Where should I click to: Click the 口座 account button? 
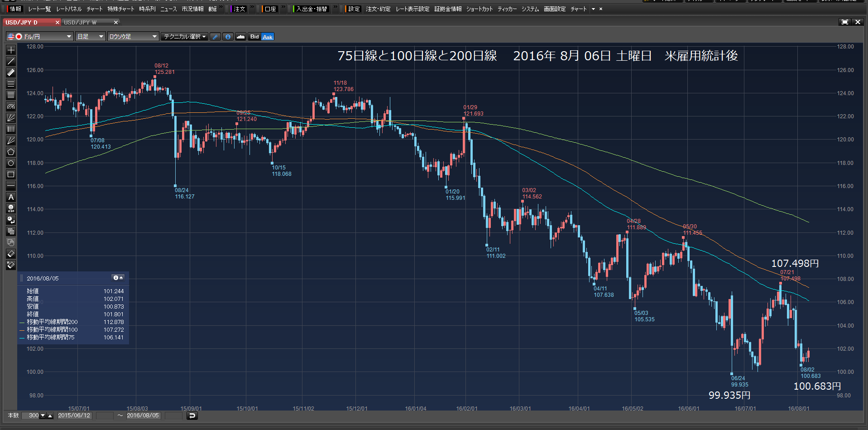(x=270, y=9)
